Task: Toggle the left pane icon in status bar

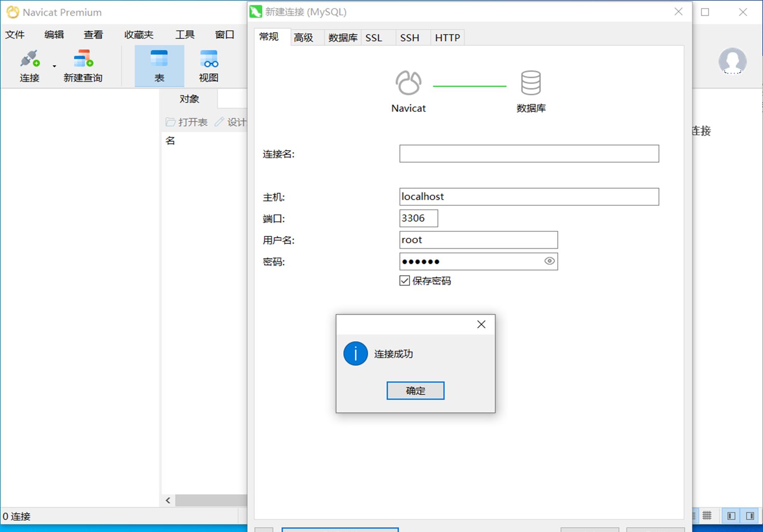Action: point(731,516)
